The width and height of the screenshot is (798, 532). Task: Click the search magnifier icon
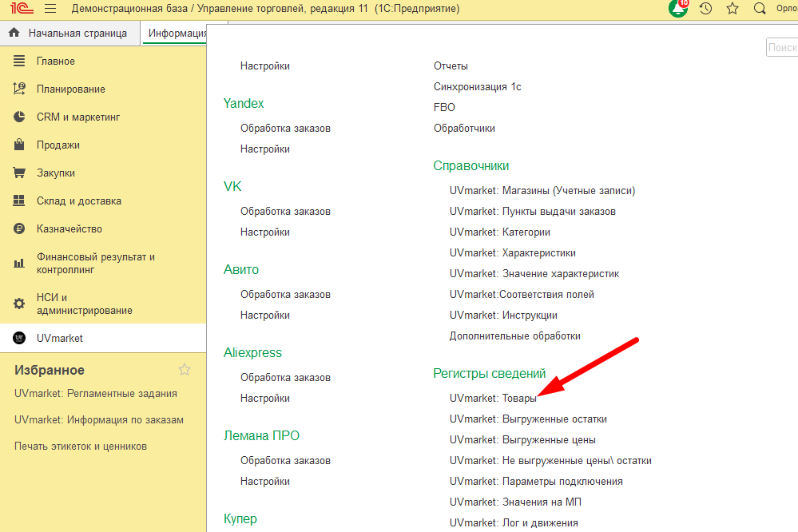[x=760, y=9]
